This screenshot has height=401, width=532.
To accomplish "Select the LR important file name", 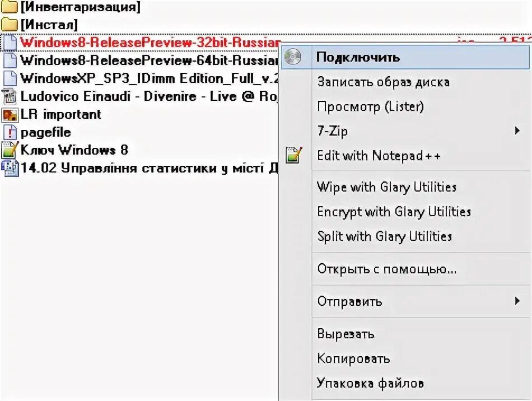I will tap(60, 114).
